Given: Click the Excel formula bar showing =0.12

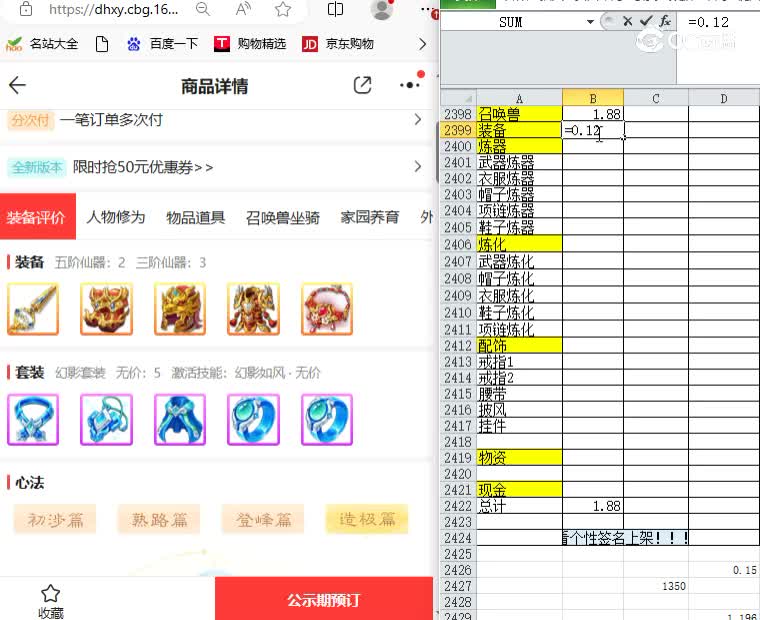Looking at the screenshot, I should click(x=718, y=22).
